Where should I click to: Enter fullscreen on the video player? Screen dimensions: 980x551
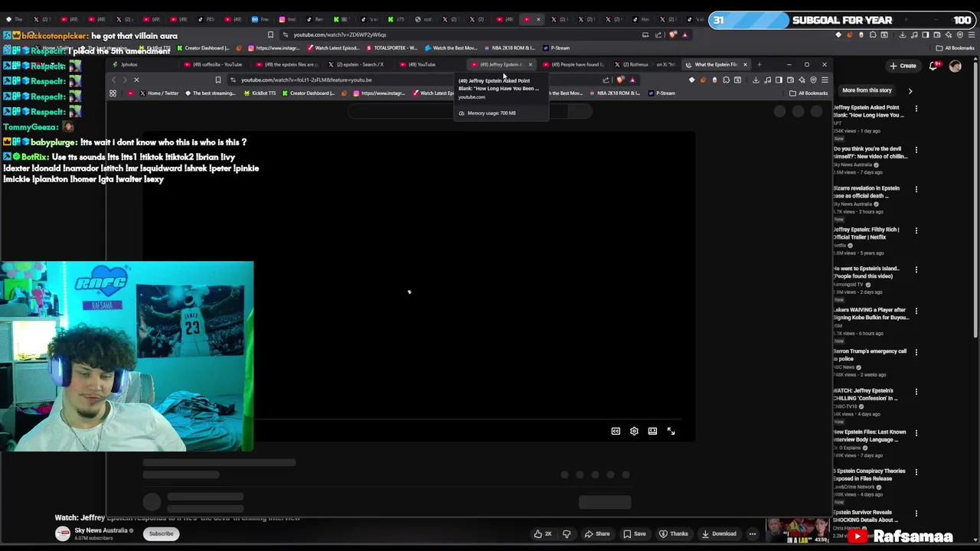[x=671, y=432]
